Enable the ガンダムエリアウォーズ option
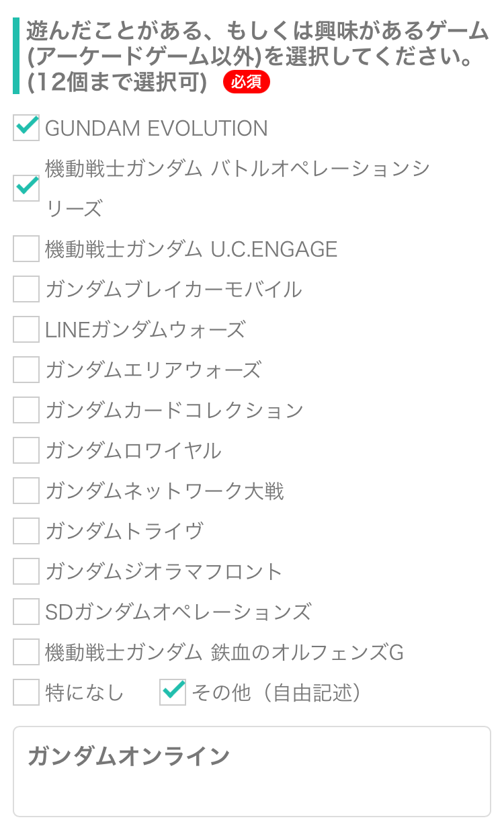 point(26,370)
